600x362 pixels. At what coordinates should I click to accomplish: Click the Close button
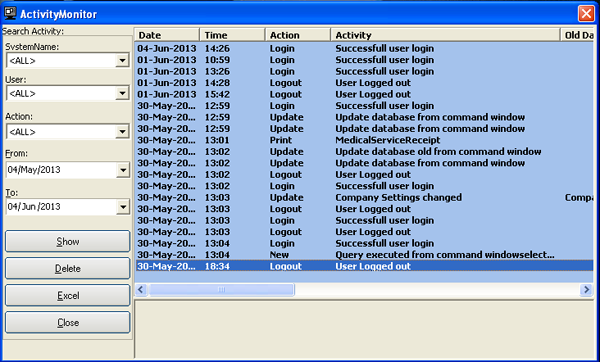point(68,323)
